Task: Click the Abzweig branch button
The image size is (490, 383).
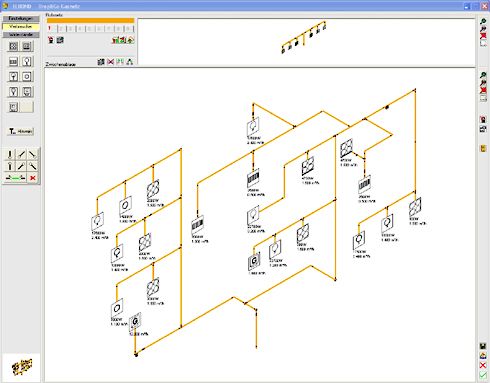Action: 21,131
